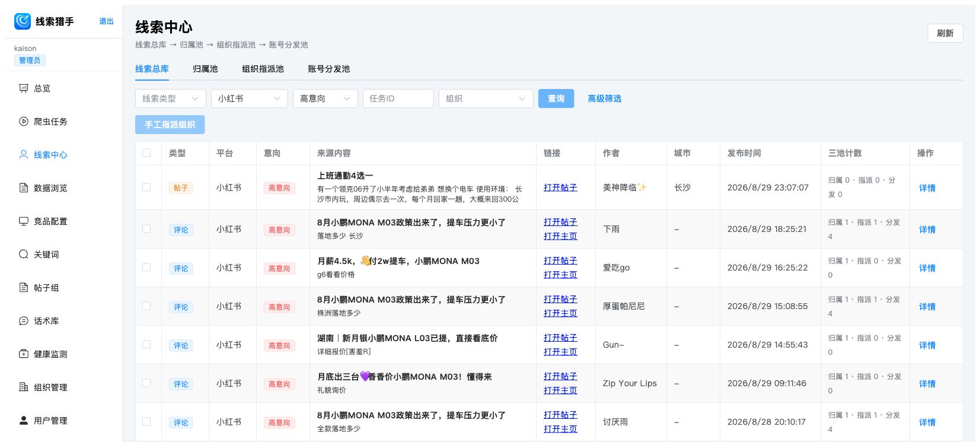Click the 查询 search button

pyautogui.click(x=556, y=98)
